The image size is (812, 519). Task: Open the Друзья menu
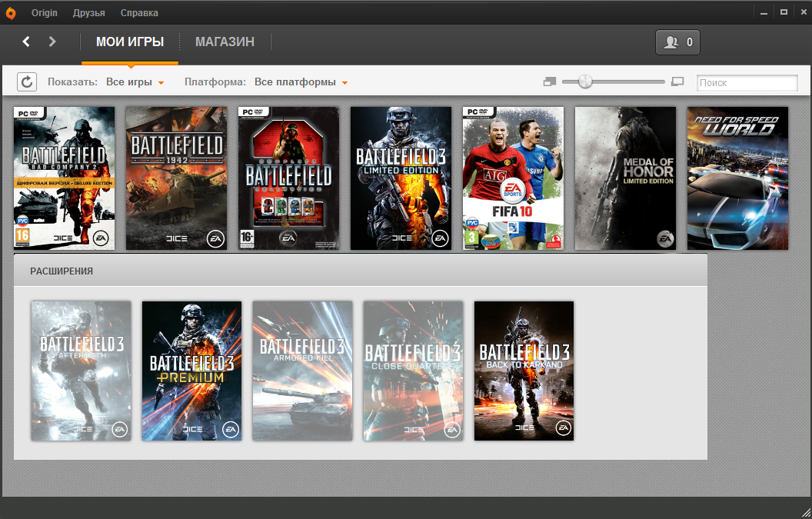click(88, 13)
